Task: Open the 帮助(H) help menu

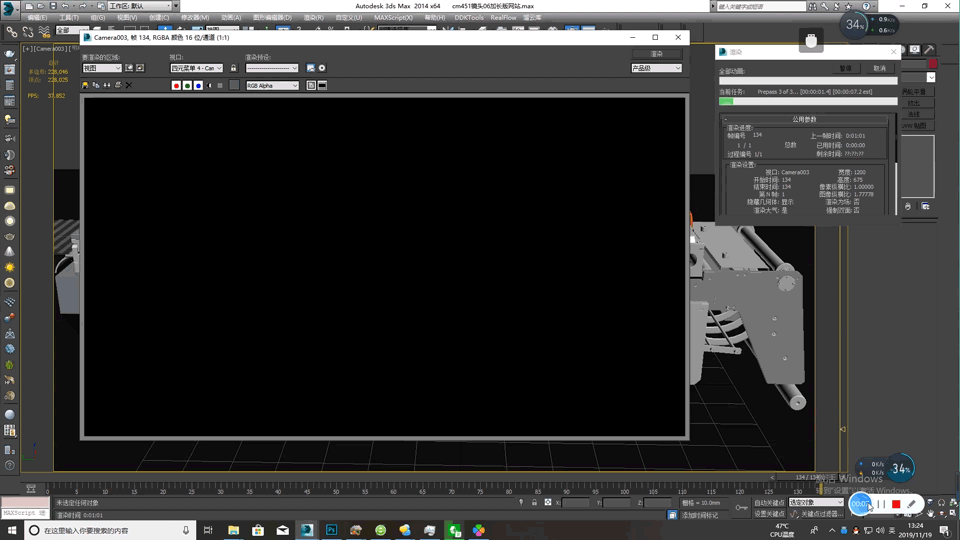Action: pyautogui.click(x=434, y=17)
